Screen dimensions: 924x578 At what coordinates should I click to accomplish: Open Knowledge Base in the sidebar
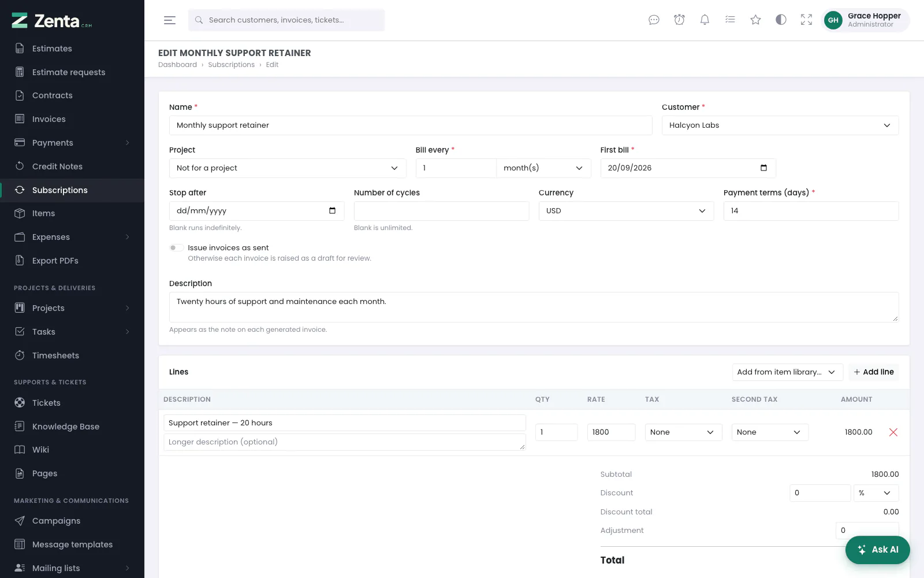72,427
